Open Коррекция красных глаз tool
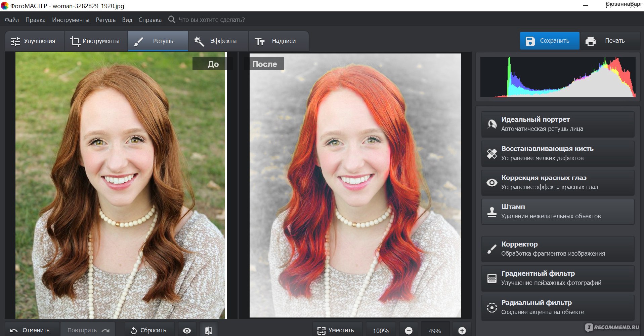644x336 pixels. coord(558,182)
